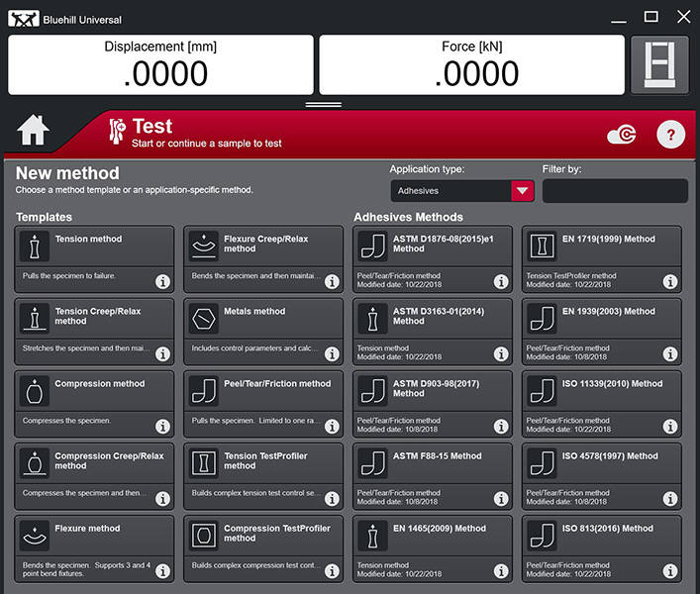Show info for EN 1719(1999) Method

click(x=670, y=281)
